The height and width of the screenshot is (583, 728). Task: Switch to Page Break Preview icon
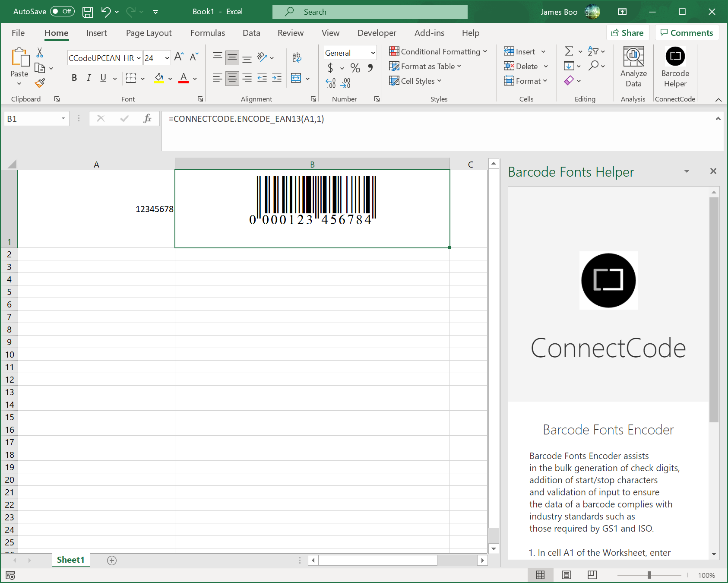coord(592,575)
